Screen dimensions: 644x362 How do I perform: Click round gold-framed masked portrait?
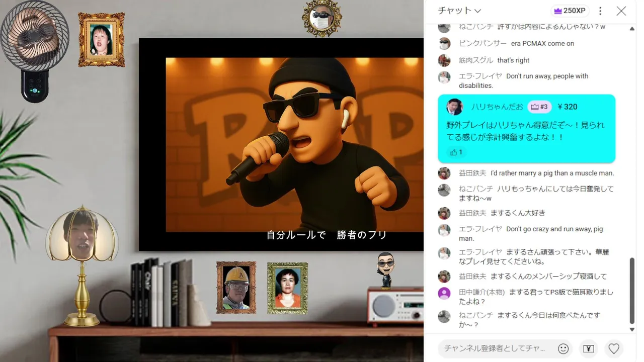tap(322, 19)
